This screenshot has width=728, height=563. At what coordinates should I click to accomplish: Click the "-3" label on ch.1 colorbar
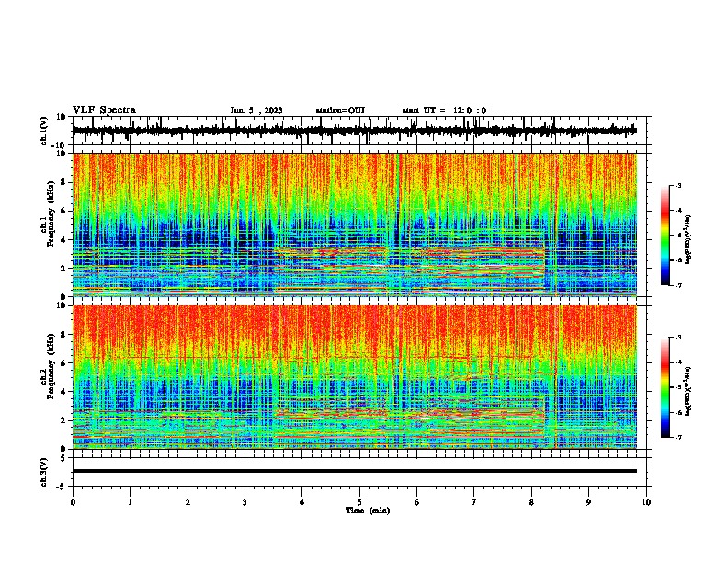(677, 186)
